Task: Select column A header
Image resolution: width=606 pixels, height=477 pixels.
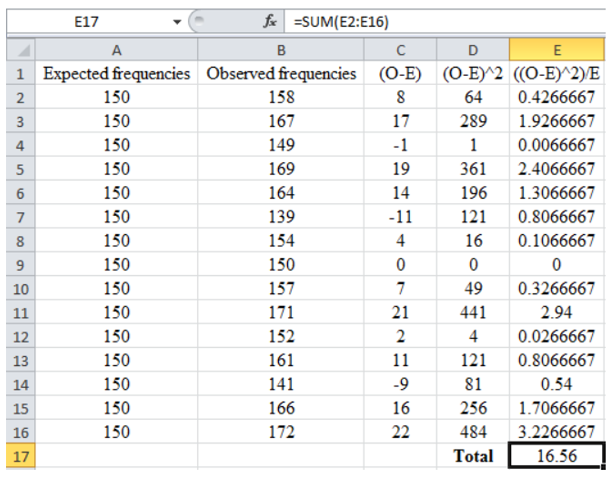Action: (117, 48)
